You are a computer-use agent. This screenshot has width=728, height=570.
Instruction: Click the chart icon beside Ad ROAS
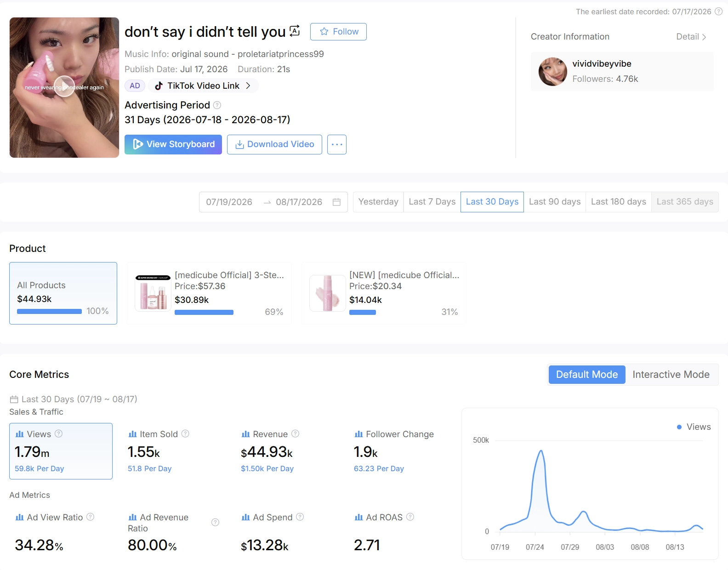pyautogui.click(x=358, y=517)
